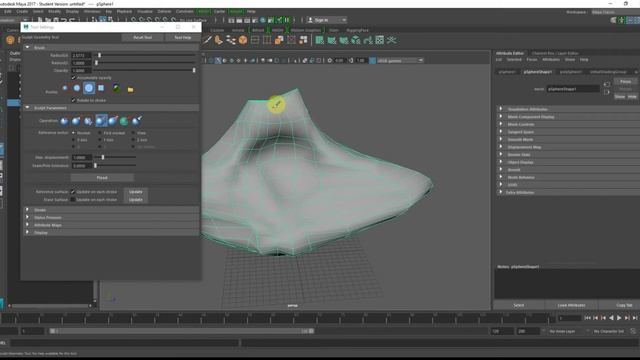Click the first teal mesh shelf icon
This screenshot has width=640, height=360.
click(320, 40)
